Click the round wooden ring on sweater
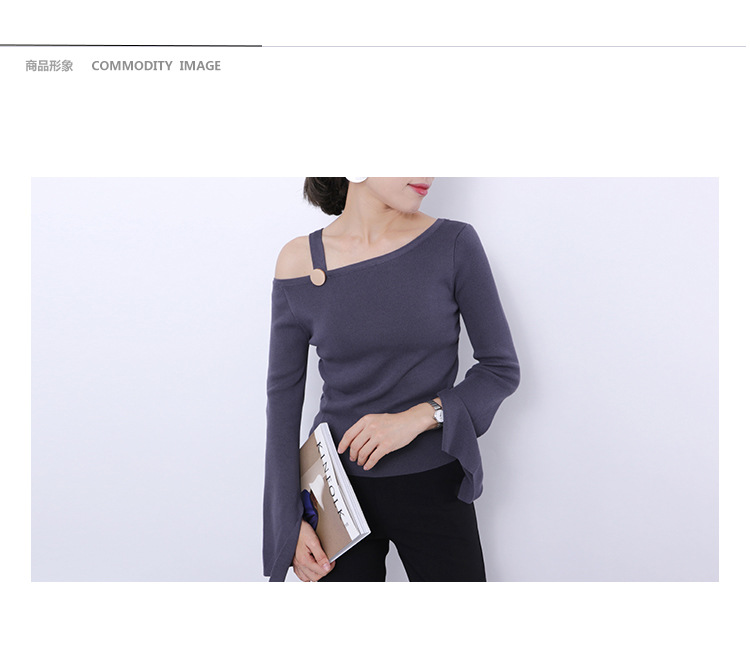 coord(317,278)
